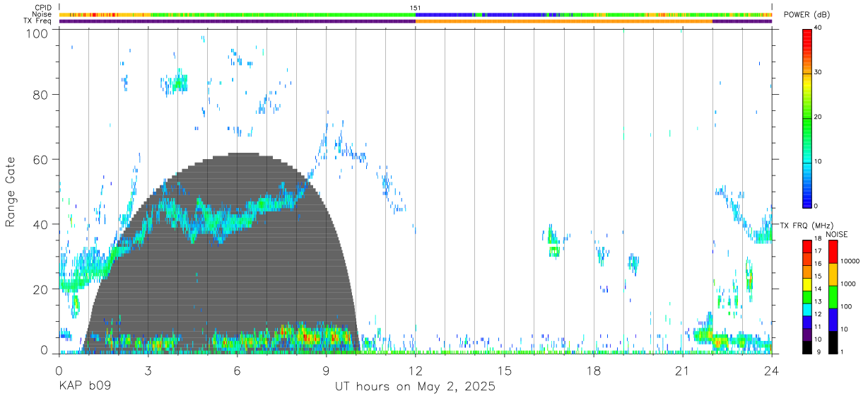Click the time axis label '15'
This screenshot has height=401, width=868.
505,371
